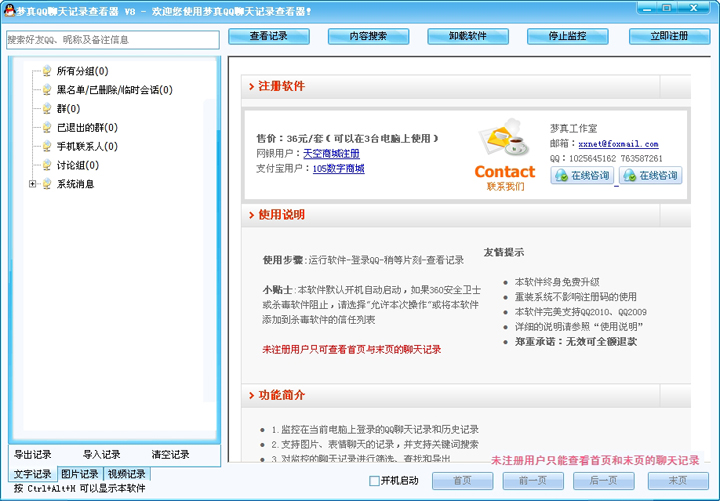720x501 pixels.
Task: Click the first 在线咨询 button
Action: pyautogui.click(x=582, y=175)
